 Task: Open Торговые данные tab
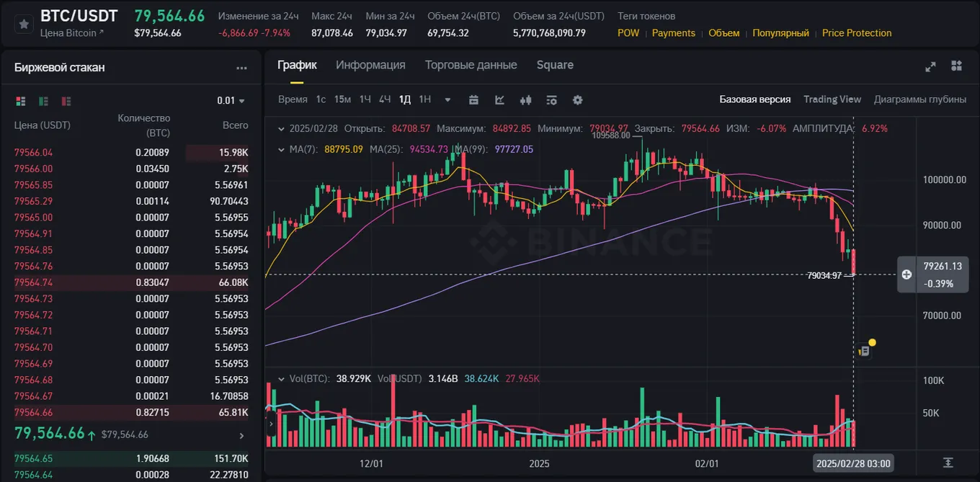pyautogui.click(x=471, y=65)
